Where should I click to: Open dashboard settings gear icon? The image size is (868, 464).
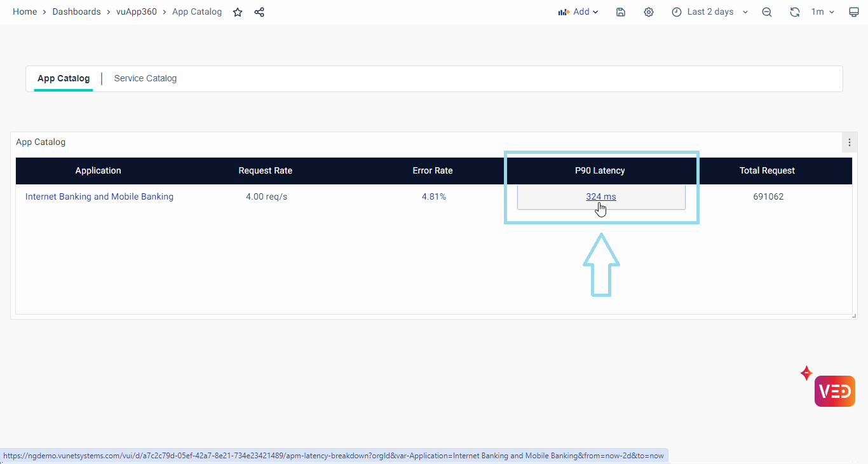[648, 12]
